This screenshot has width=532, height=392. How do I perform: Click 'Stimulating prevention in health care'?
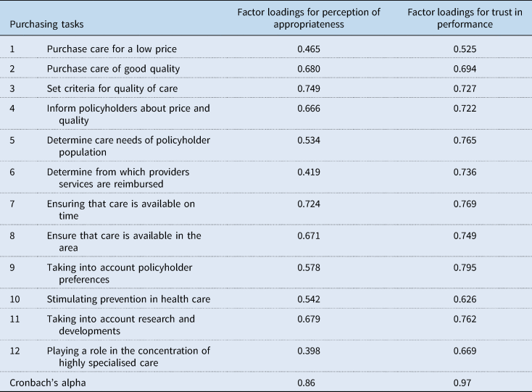125,299
